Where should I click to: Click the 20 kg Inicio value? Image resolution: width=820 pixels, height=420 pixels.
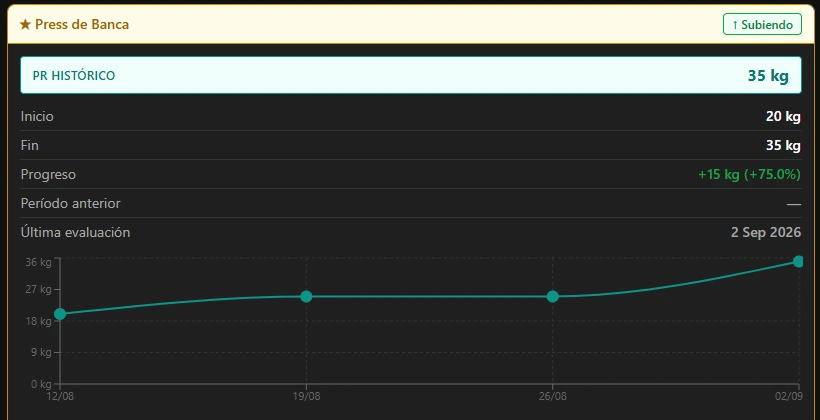point(783,116)
